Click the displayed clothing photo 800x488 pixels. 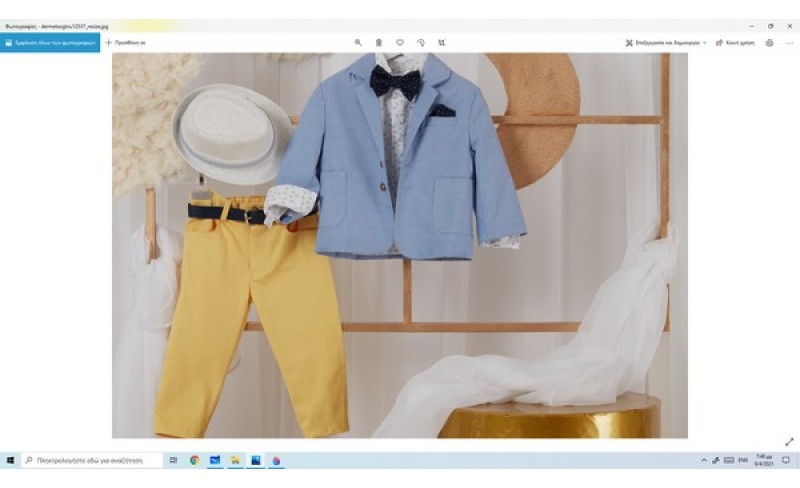click(400, 246)
